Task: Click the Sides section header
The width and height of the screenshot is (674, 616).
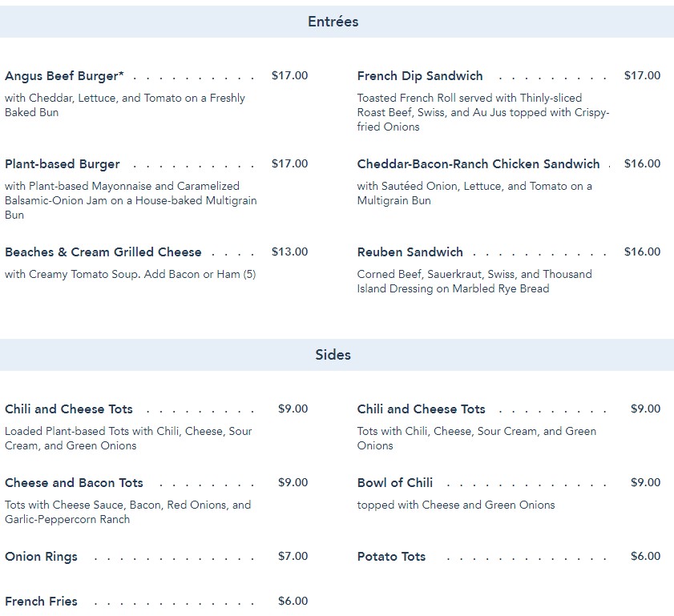Action: [333, 355]
